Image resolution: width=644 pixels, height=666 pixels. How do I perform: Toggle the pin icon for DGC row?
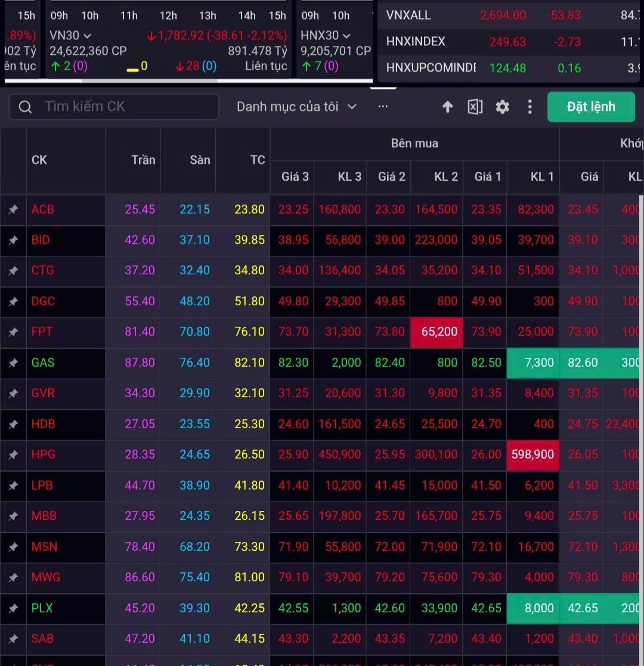point(13,302)
